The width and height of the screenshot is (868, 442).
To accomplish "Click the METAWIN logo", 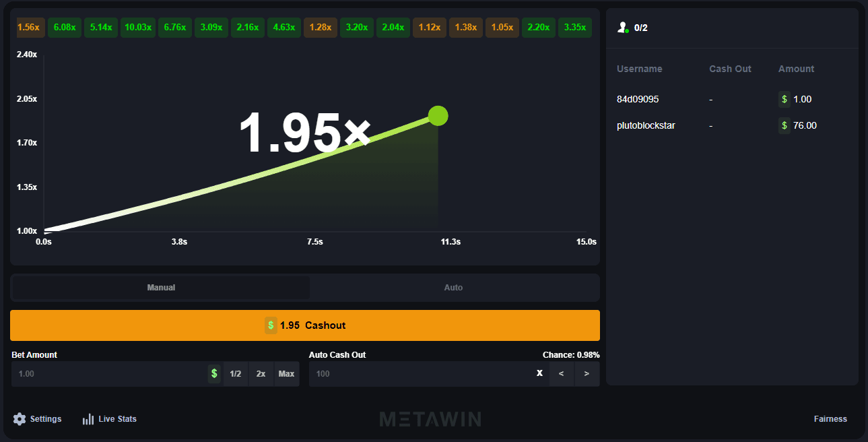I will click(x=432, y=418).
